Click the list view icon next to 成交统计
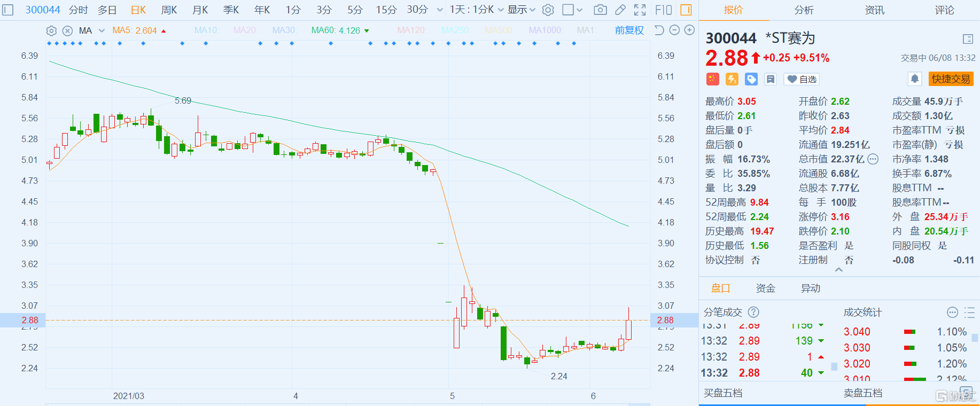The height and width of the screenshot is (406, 980). click(x=969, y=313)
